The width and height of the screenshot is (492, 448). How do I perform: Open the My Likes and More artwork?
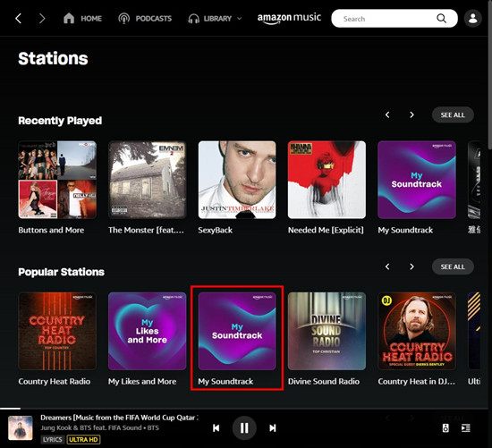148,331
